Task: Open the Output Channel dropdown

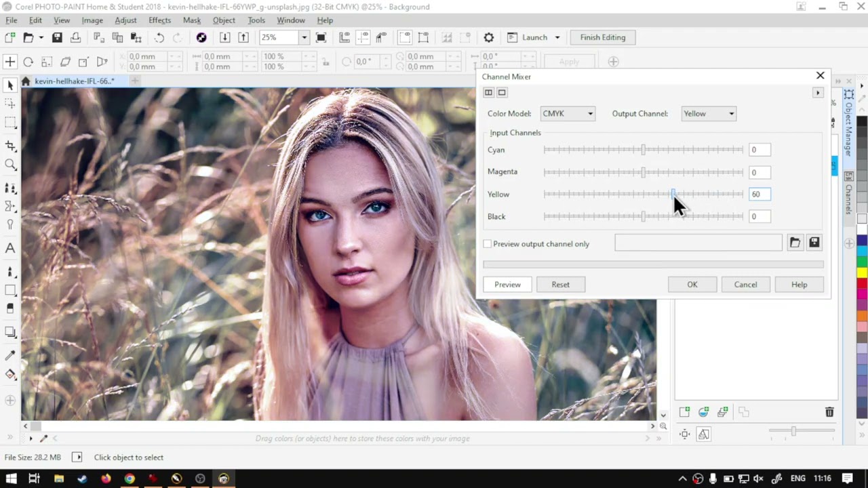Action: click(709, 114)
